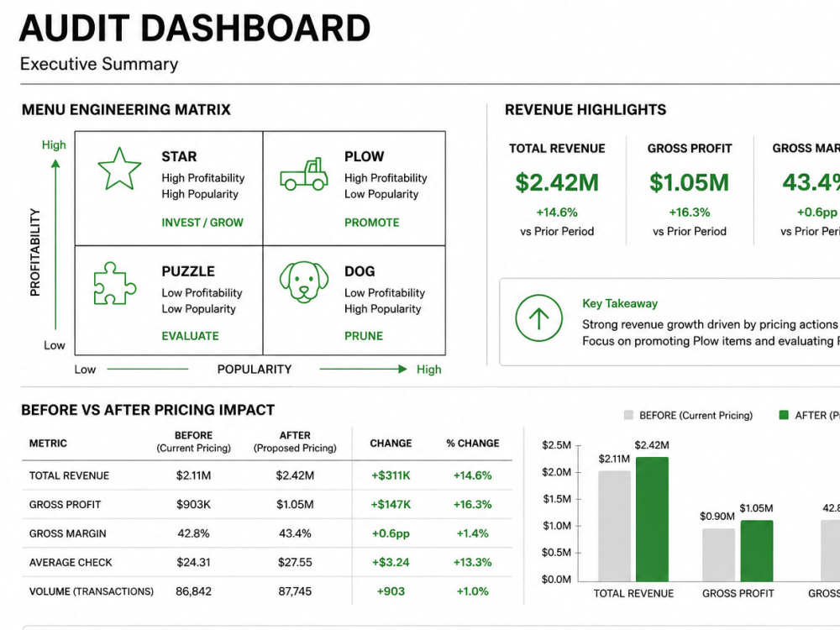
Task: Click the STAR quadrant title
Action: click(180, 156)
